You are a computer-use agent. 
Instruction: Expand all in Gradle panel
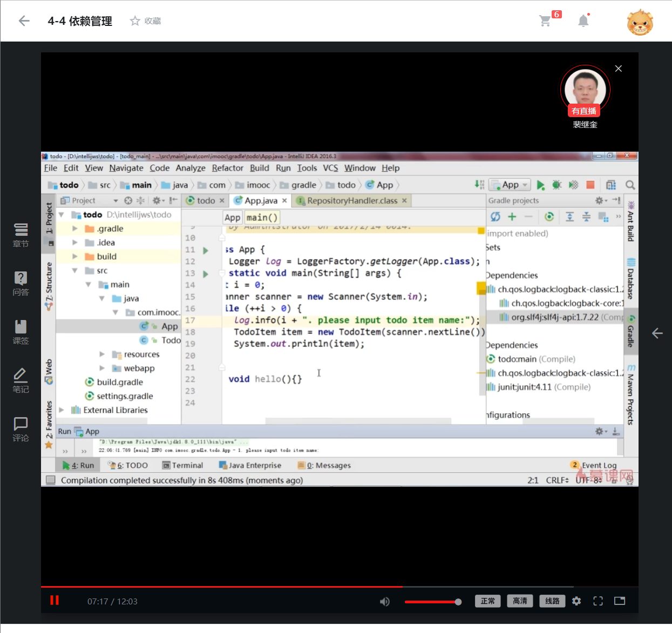click(569, 216)
